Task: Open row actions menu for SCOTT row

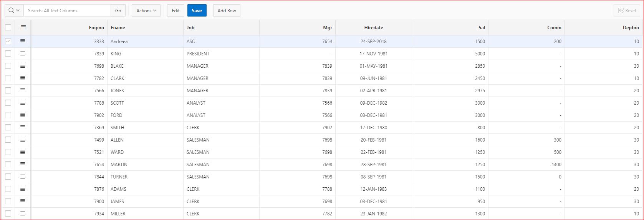Action: click(x=23, y=103)
